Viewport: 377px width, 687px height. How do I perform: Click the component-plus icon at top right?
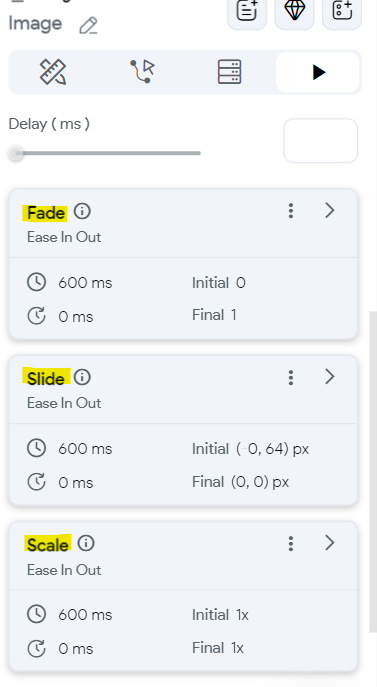(x=342, y=11)
